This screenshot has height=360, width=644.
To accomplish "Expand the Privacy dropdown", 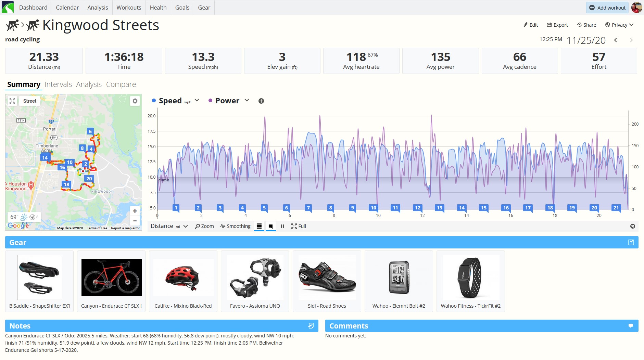I will (x=619, y=25).
